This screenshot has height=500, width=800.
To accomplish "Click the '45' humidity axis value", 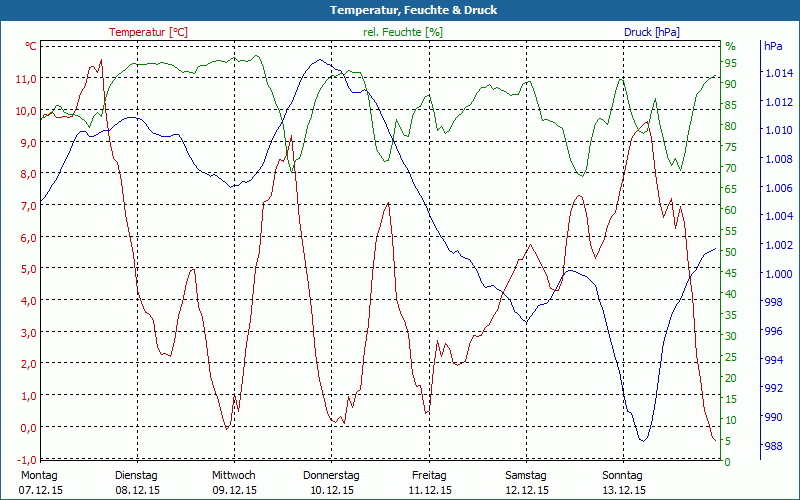I will (731, 273).
